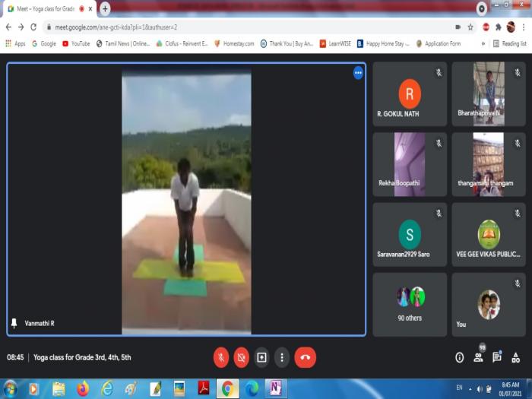The height and width of the screenshot is (399, 532).
Task: Open the More options three-dot menu
Action: click(x=282, y=358)
